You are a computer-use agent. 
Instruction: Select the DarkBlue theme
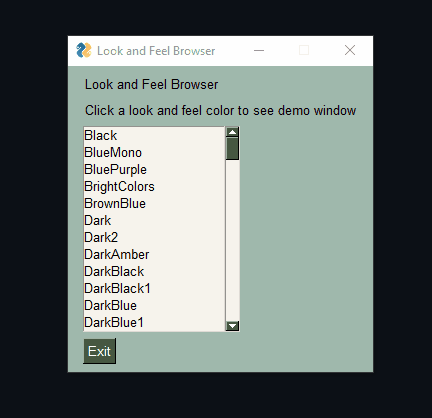click(154, 306)
